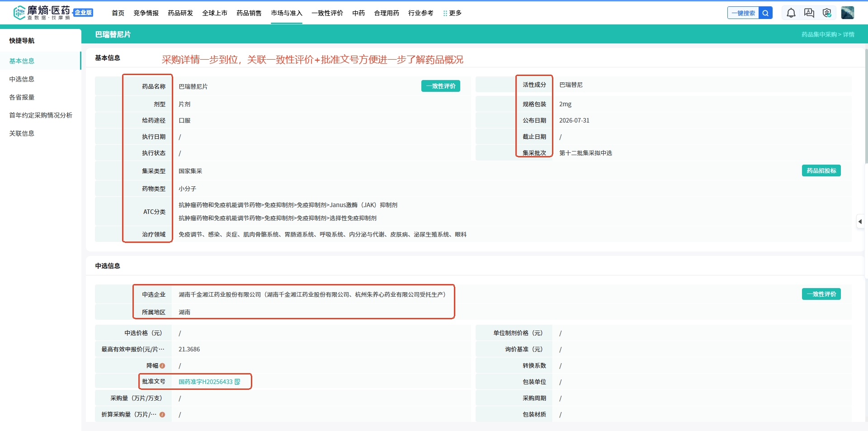This screenshot has height=431, width=868.
Task: Open the 中药 menu
Action: pyautogui.click(x=359, y=13)
